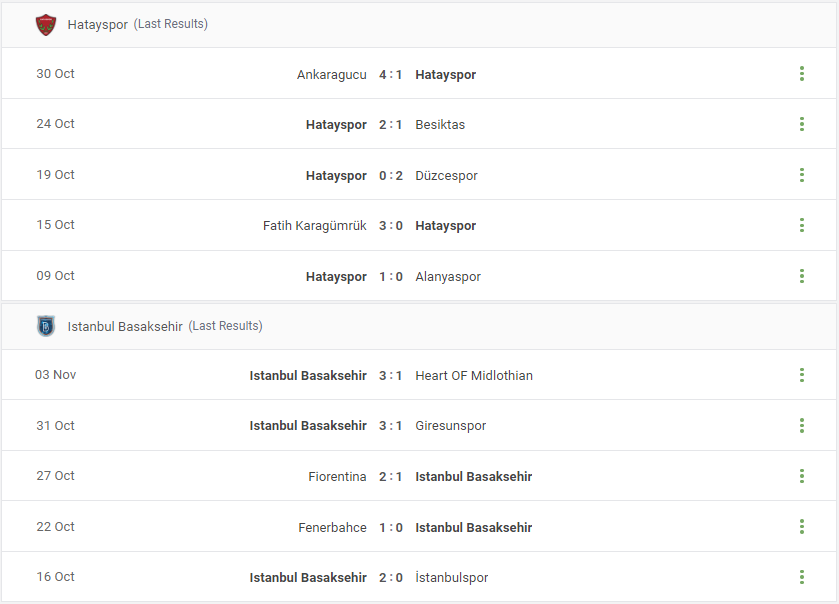Select the 1:0 score versus Alanyaspor
The width and height of the screenshot is (839, 604).
(x=391, y=277)
